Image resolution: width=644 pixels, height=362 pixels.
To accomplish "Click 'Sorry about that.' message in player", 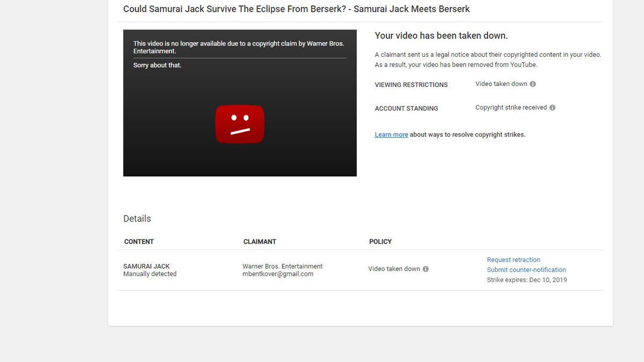I will coord(157,65).
